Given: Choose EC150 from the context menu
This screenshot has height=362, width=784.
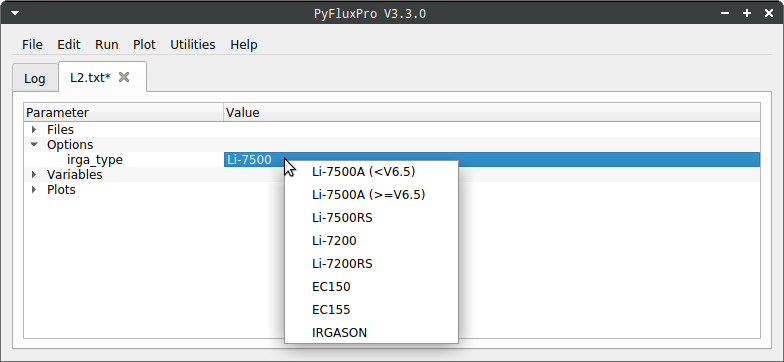Looking at the screenshot, I should (x=372, y=287).
